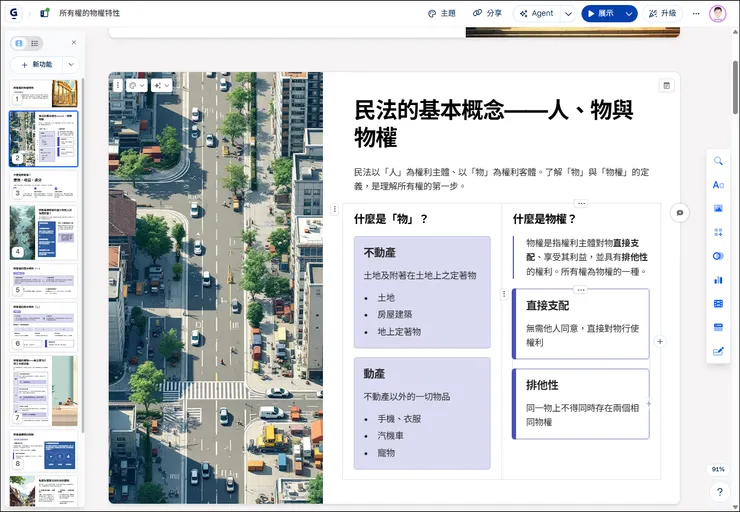Image resolution: width=740 pixels, height=512 pixels.
Task: Select slide thumbnail 7
Action: click(x=43, y=390)
